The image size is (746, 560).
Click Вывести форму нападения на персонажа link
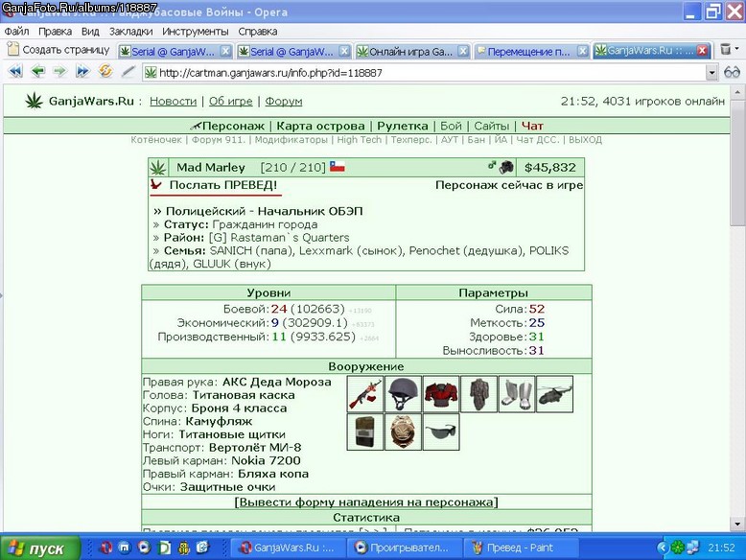(x=366, y=502)
